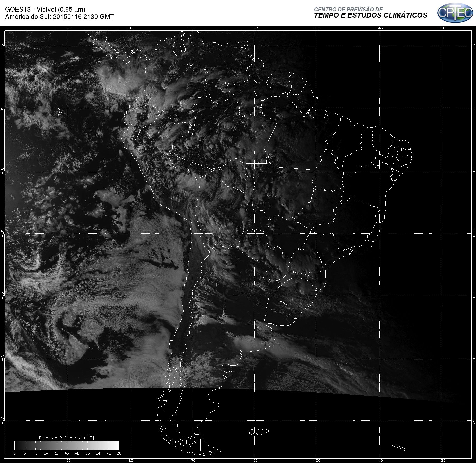The width and height of the screenshot is (476, 463).
Task: Click the Falkland Islands outline on the map
Action: point(258,432)
